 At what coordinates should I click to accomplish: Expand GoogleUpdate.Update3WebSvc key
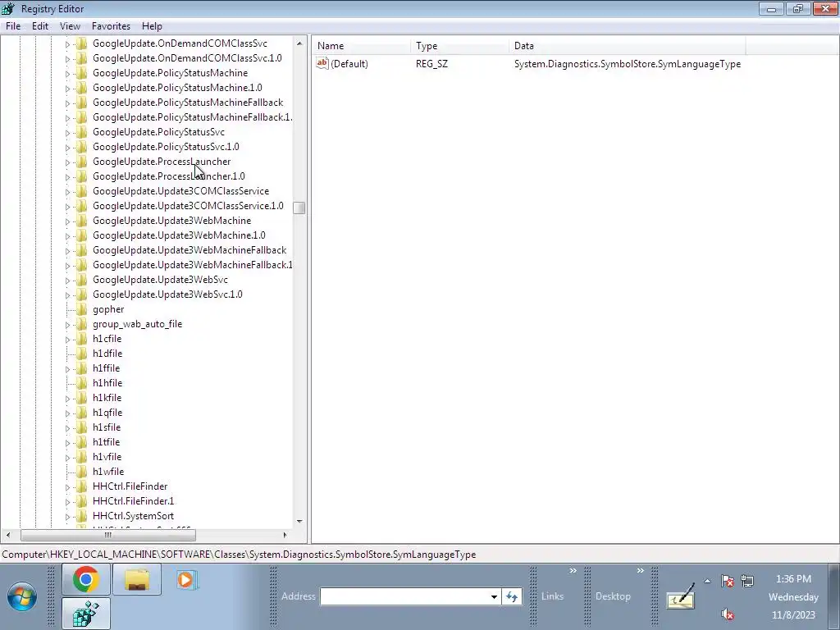[x=67, y=281]
